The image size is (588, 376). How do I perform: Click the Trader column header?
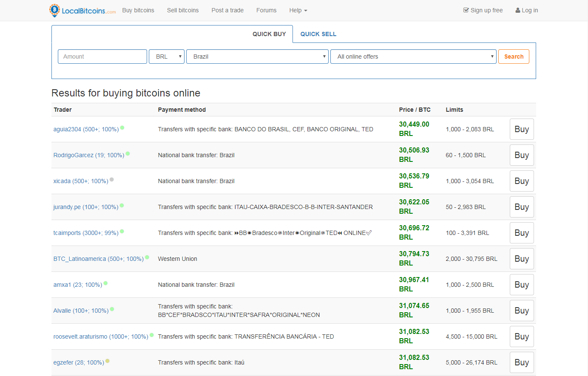(62, 110)
